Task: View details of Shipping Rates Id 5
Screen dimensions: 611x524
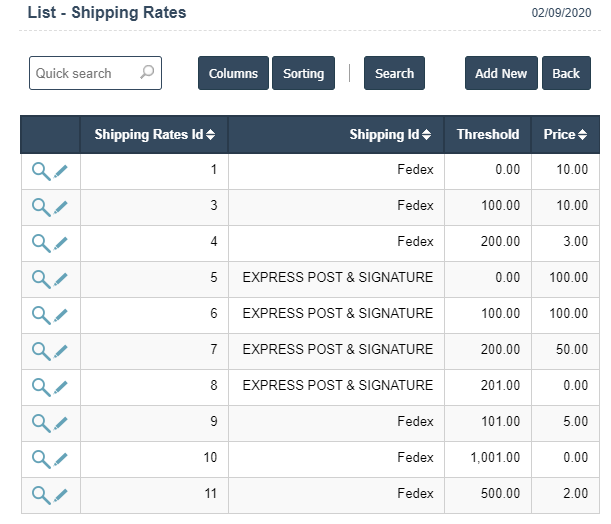Action: [40, 279]
